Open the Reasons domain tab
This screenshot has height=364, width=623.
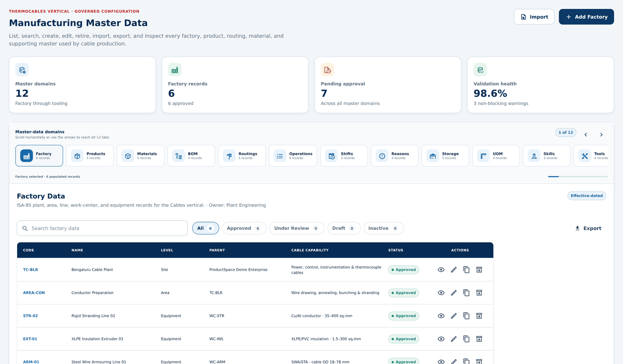pyautogui.click(x=394, y=156)
